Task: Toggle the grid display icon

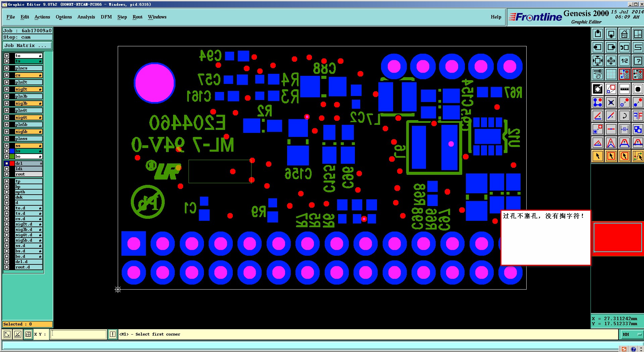Action: pos(611,74)
